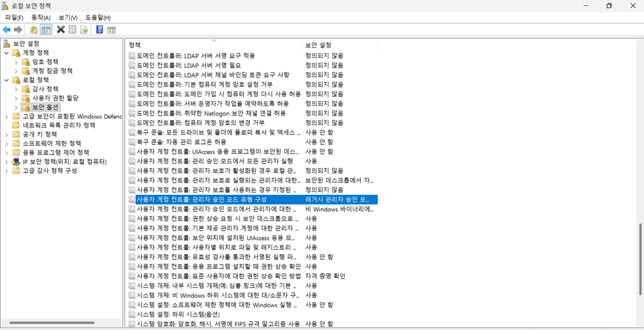Click policy icon for LDAP 서버 서명 필요

(x=132, y=65)
